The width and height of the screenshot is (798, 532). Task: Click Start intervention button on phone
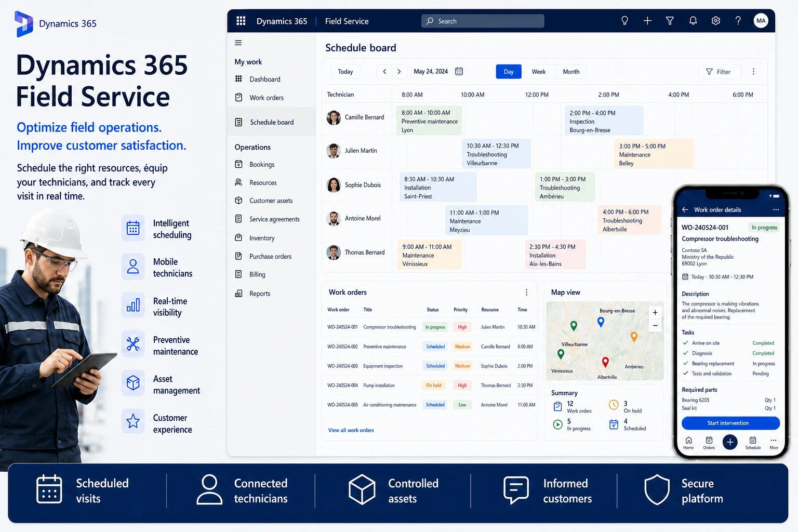(730, 423)
